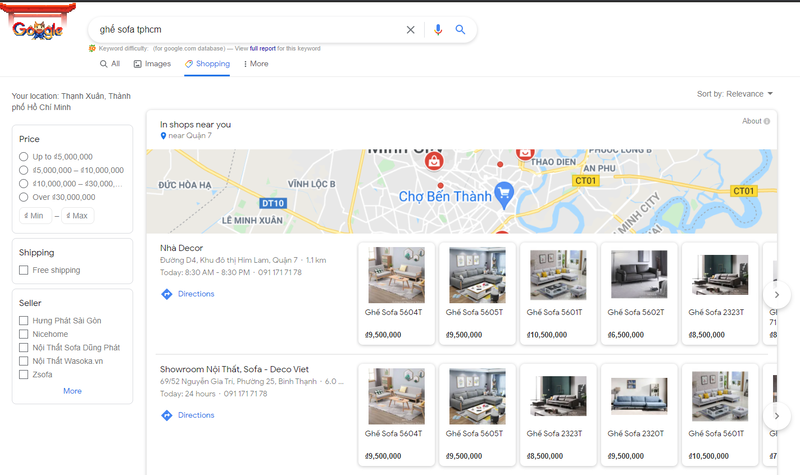Click the red shop marker on the map
800x475 pixels.
(x=434, y=162)
